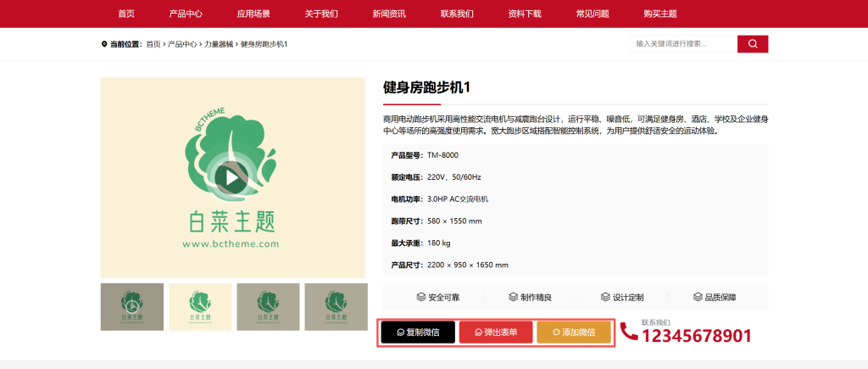Click the orange 添加微信 button
Viewport: 868px width, 369px height.
point(574,333)
